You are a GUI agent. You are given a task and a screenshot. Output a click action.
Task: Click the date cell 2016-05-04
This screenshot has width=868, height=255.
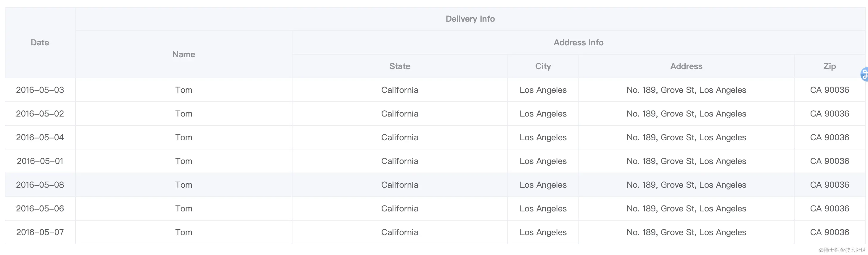click(x=40, y=137)
